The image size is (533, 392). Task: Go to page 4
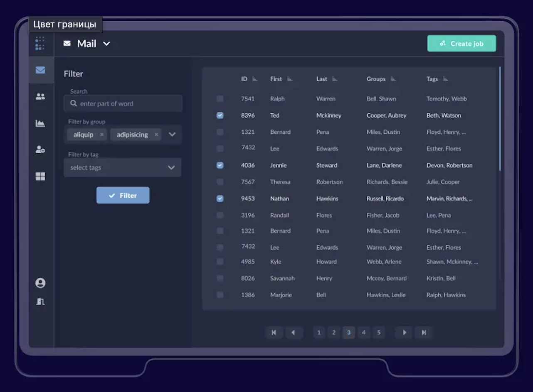point(364,332)
